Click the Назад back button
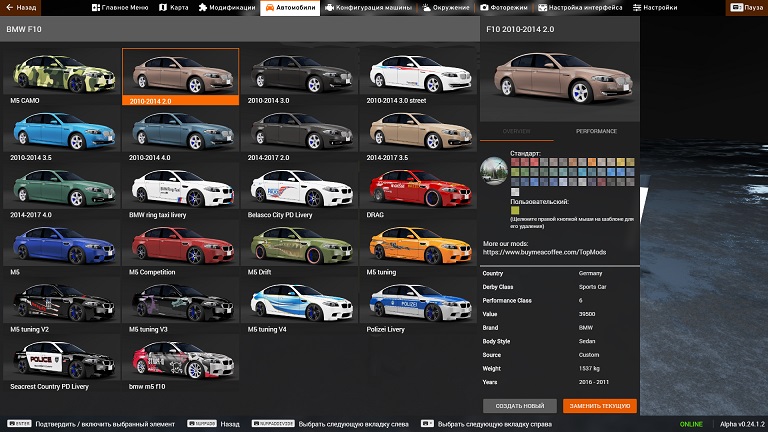Viewport: 768px width, 432px height. (x=20, y=7)
